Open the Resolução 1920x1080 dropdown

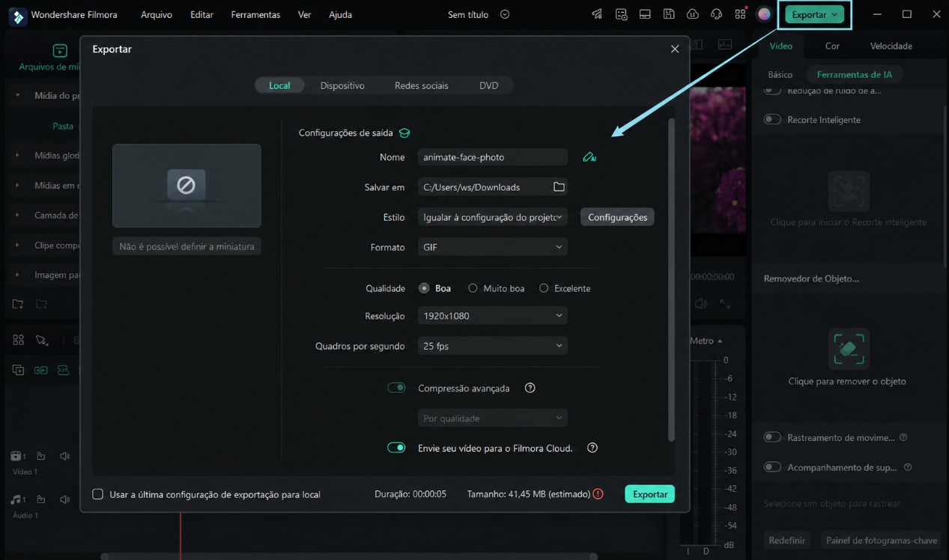pyautogui.click(x=492, y=316)
